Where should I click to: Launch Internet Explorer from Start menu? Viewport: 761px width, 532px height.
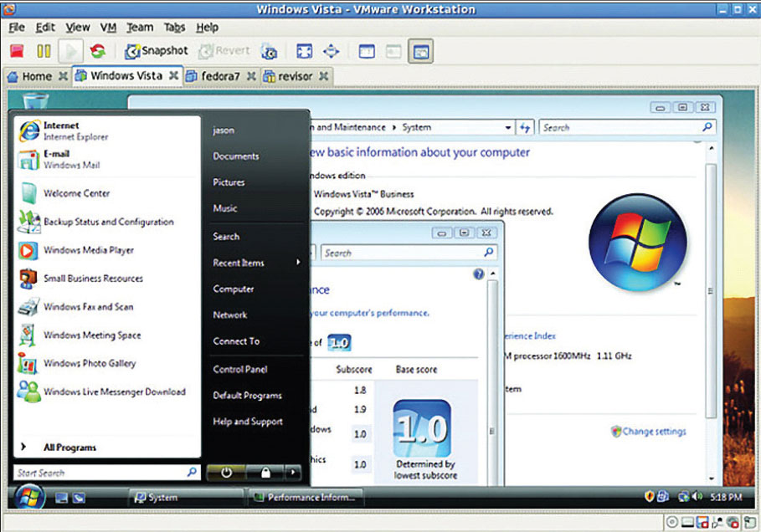click(75, 131)
